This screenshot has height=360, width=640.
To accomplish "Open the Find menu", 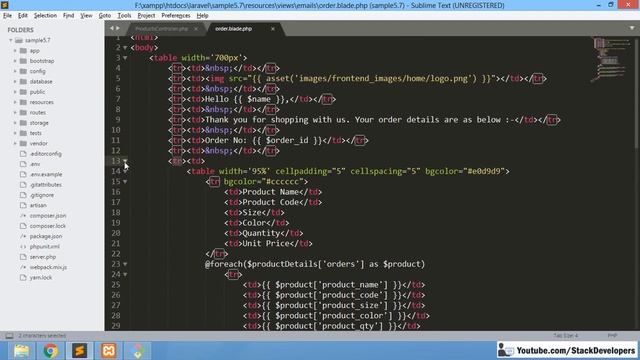I will (68, 16).
